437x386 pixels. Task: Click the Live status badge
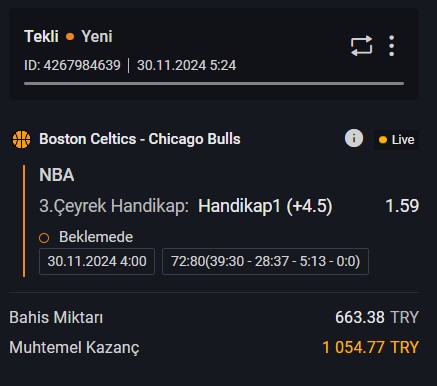pyautogui.click(x=396, y=140)
